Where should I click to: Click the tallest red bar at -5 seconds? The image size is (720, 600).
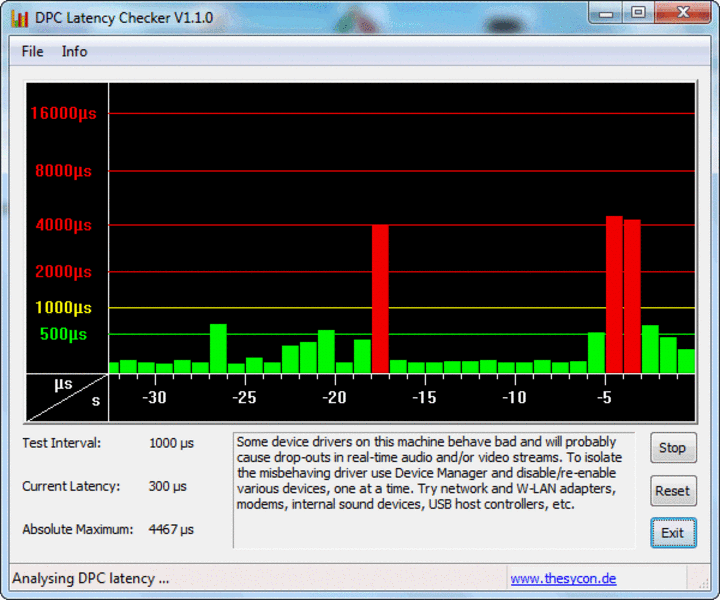[614, 294]
